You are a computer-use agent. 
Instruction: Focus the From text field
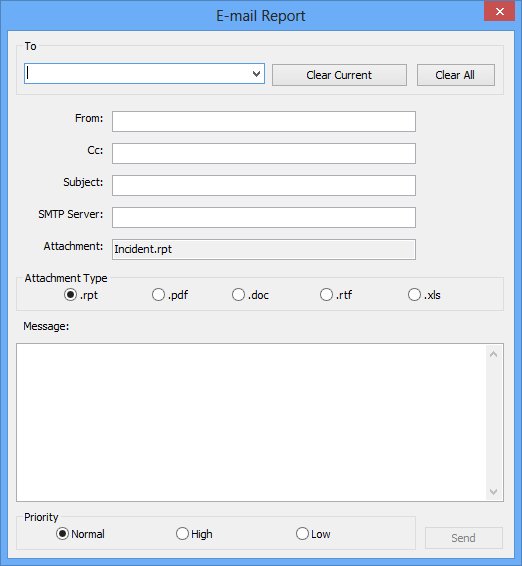pos(264,122)
